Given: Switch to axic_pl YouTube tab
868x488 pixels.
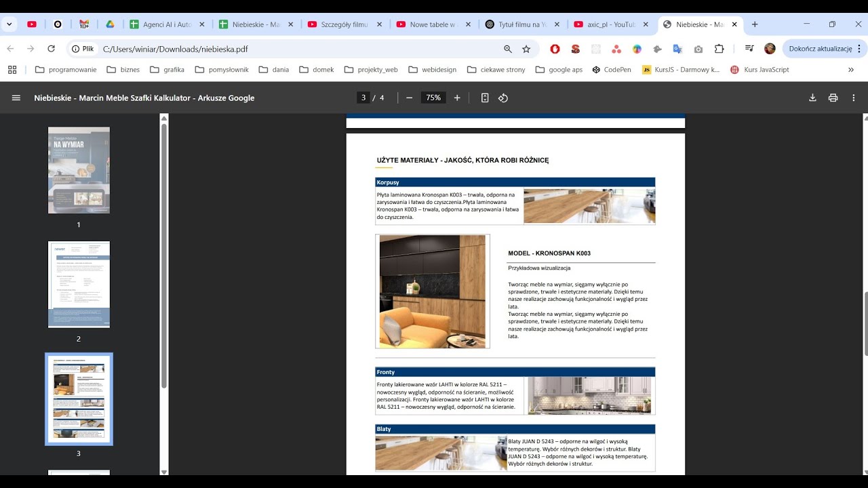Looking at the screenshot, I should 612,24.
